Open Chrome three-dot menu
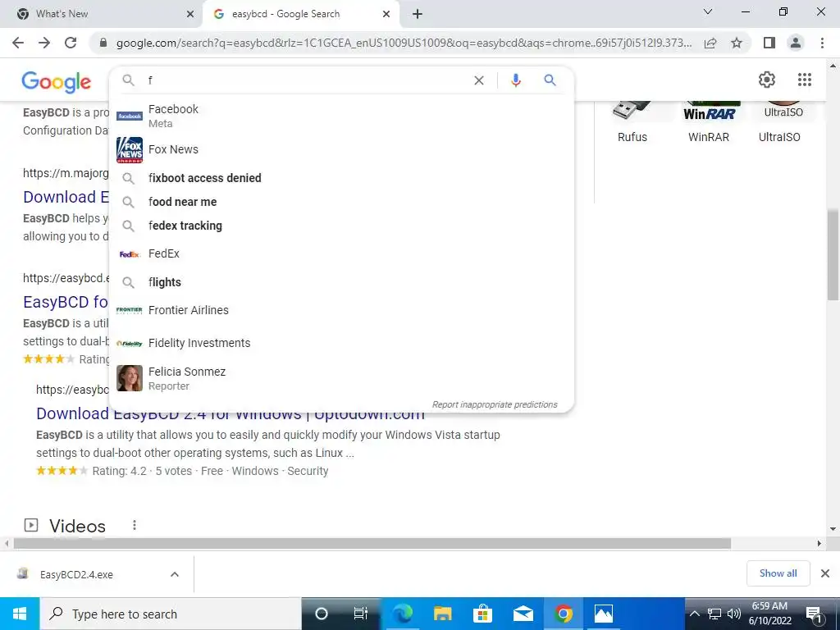840x630 pixels. click(x=822, y=43)
